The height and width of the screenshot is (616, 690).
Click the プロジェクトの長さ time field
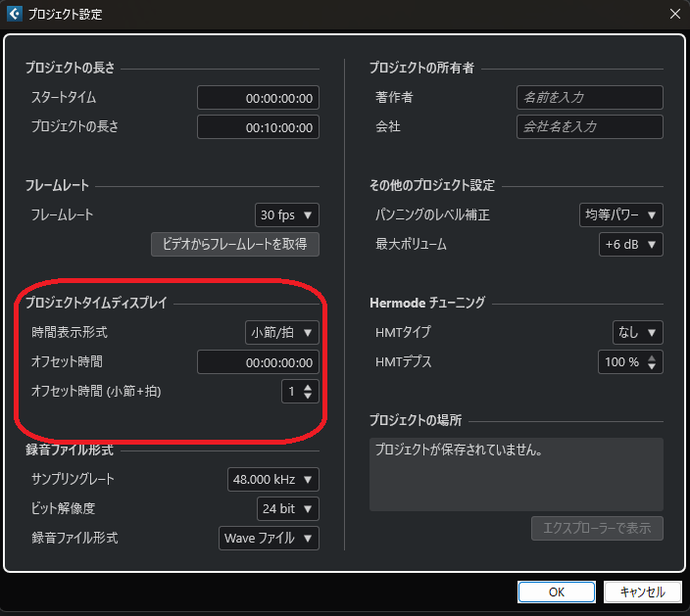pyautogui.click(x=258, y=127)
